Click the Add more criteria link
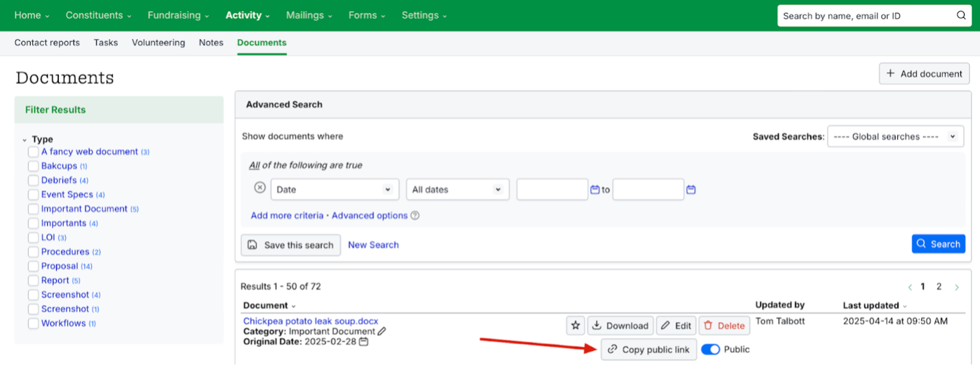This screenshot has width=980, height=366. coord(286,216)
